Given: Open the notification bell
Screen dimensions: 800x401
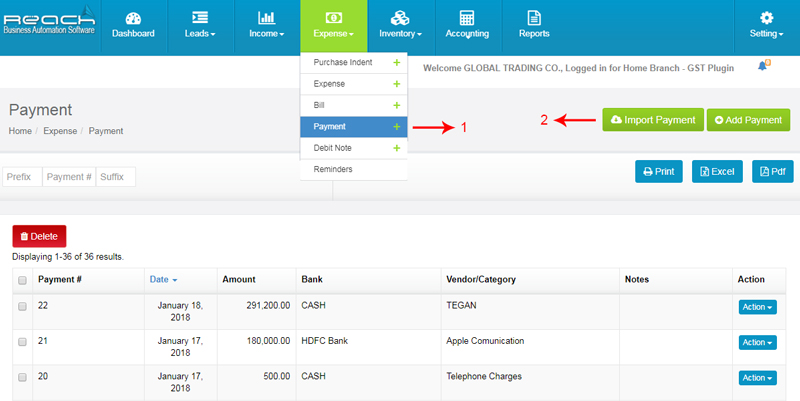Looking at the screenshot, I should (763, 66).
